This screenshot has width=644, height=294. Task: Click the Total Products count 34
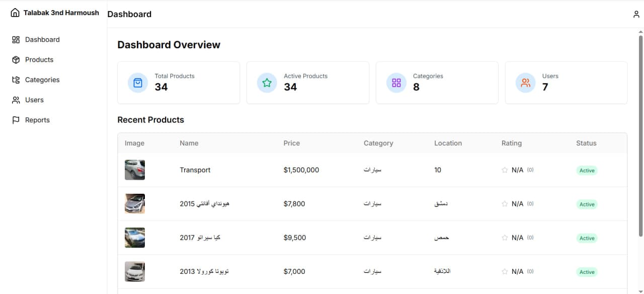(161, 87)
